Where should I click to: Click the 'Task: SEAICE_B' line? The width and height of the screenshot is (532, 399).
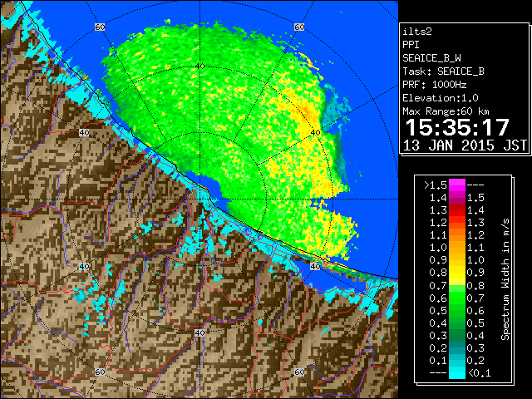pyautogui.click(x=443, y=71)
